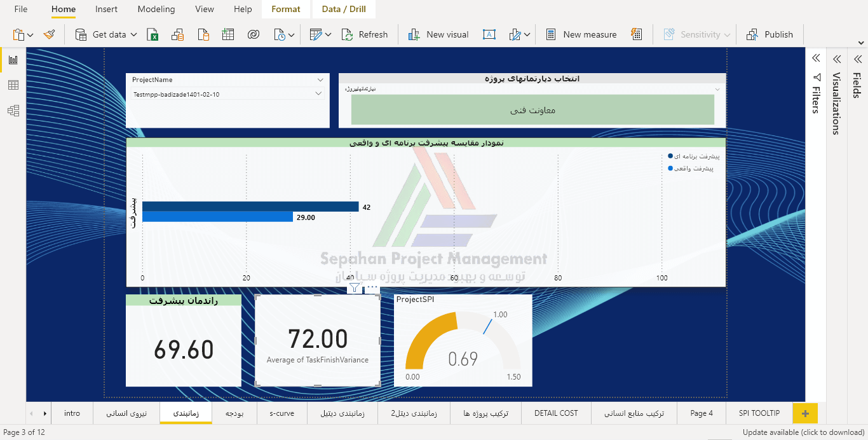
Task: Click the filter icon above the card visual
Action: pos(354,288)
